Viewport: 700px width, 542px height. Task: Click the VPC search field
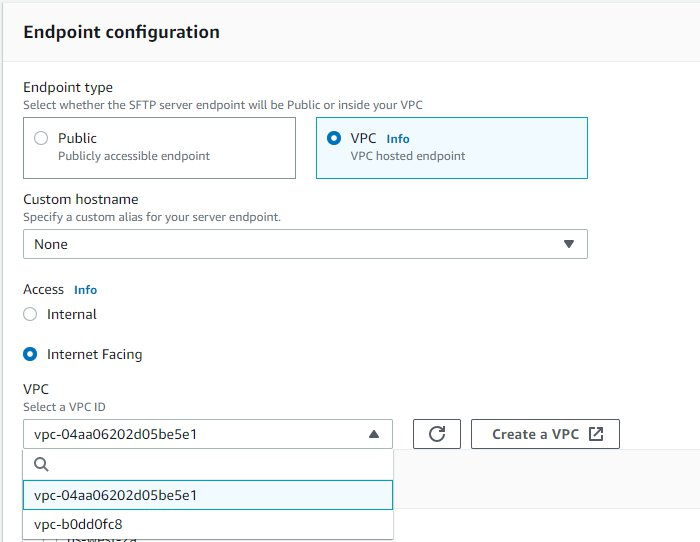pyautogui.click(x=208, y=464)
